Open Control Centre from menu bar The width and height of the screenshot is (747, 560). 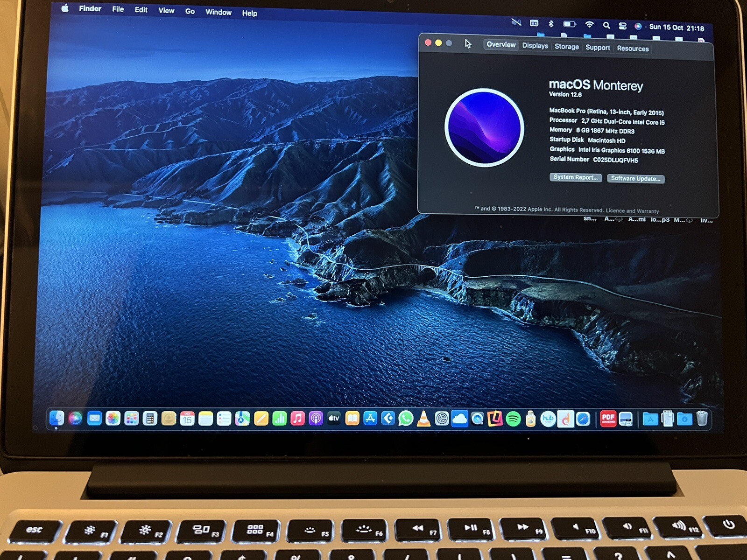pyautogui.click(x=622, y=26)
